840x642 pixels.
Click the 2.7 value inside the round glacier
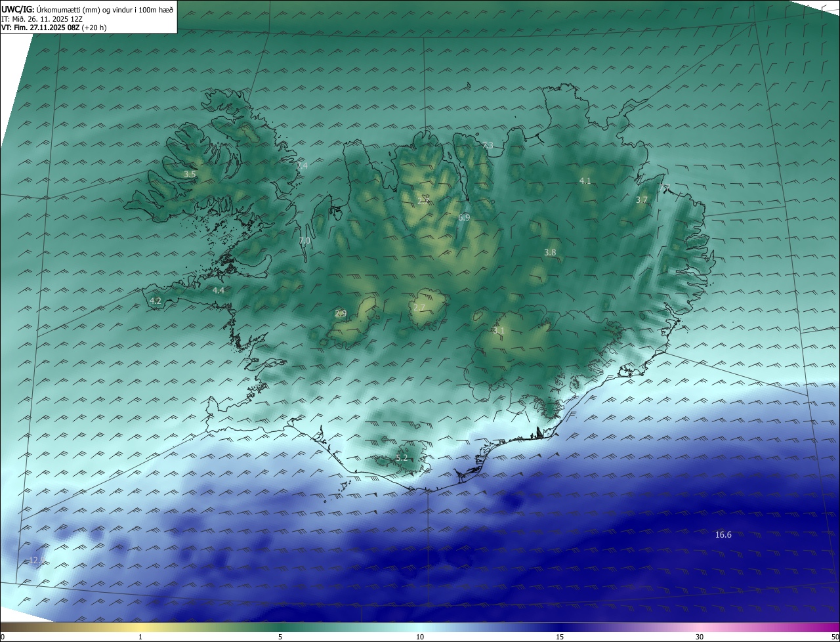point(419,307)
